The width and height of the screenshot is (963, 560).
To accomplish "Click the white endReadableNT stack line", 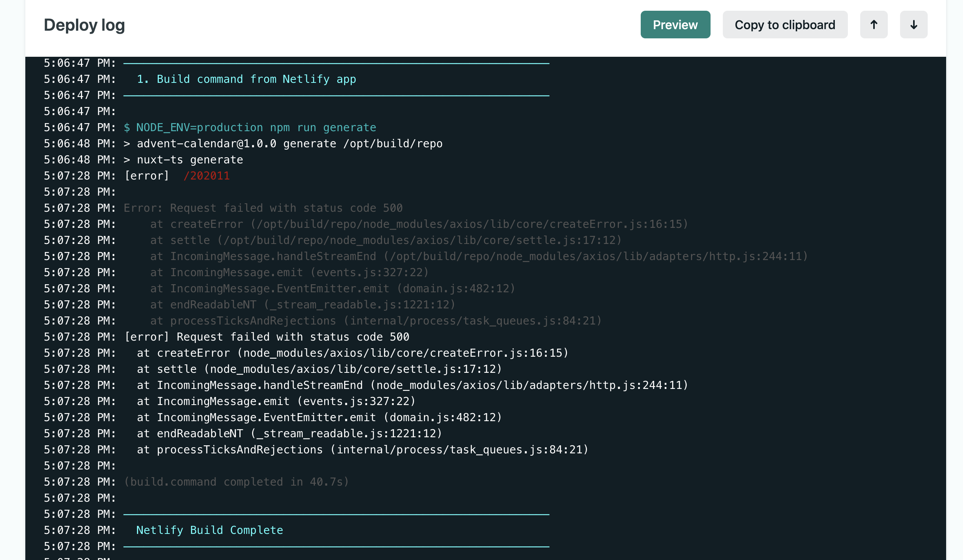I will (x=289, y=433).
